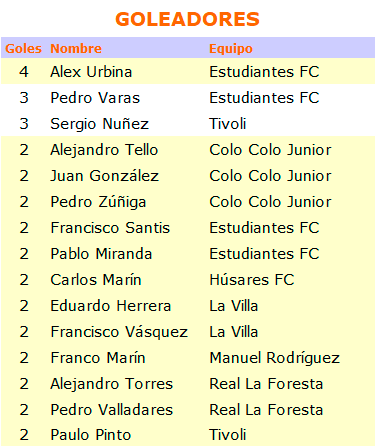Select Francisco Santis in the list
375x447 pixels.
point(110,228)
